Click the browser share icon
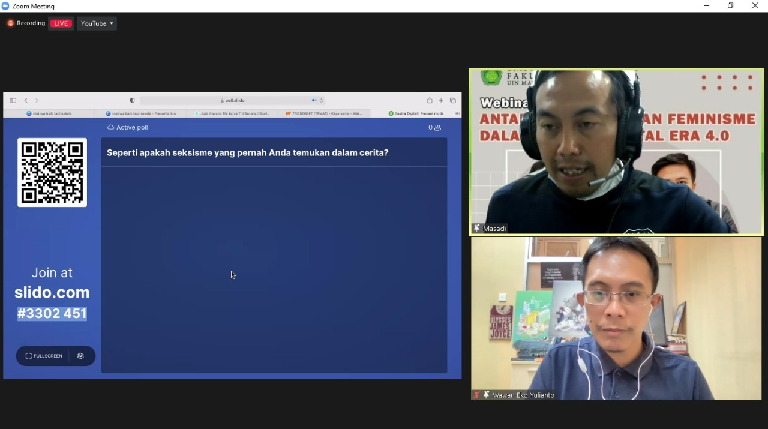This screenshot has height=429, width=768. [430, 100]
